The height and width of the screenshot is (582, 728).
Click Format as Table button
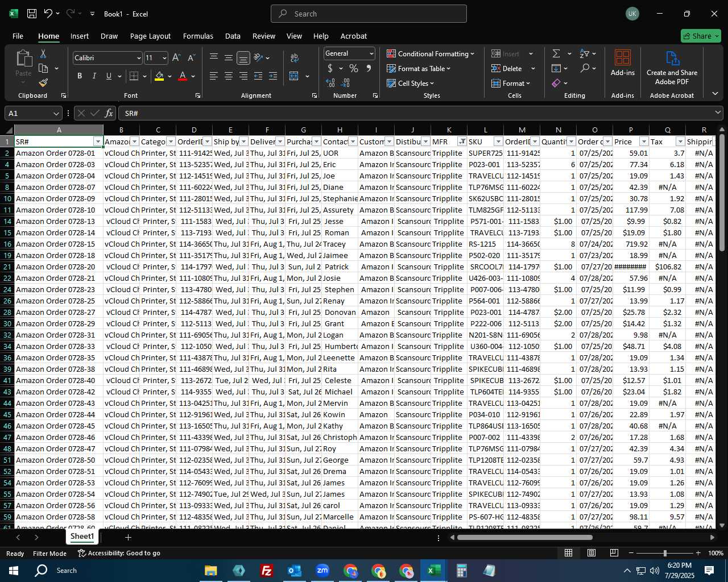click(419, 68)
